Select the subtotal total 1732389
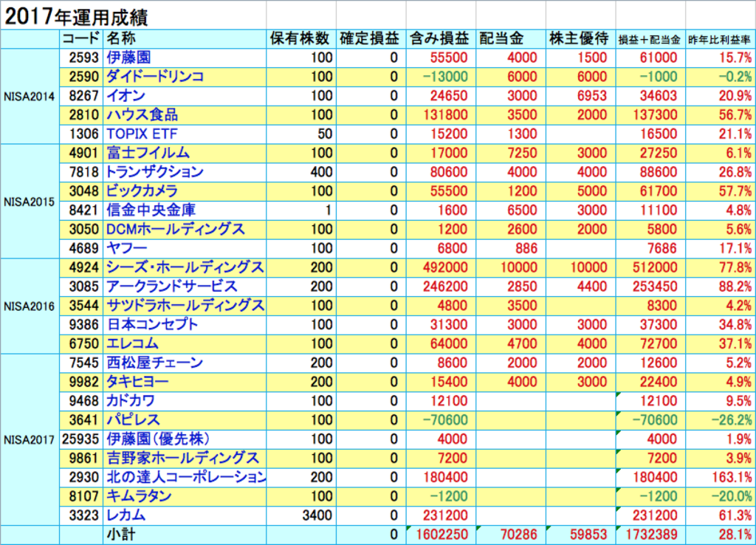The height and width of the screenshot is (545, 756). pyautogui.click(x=651, y=535)
